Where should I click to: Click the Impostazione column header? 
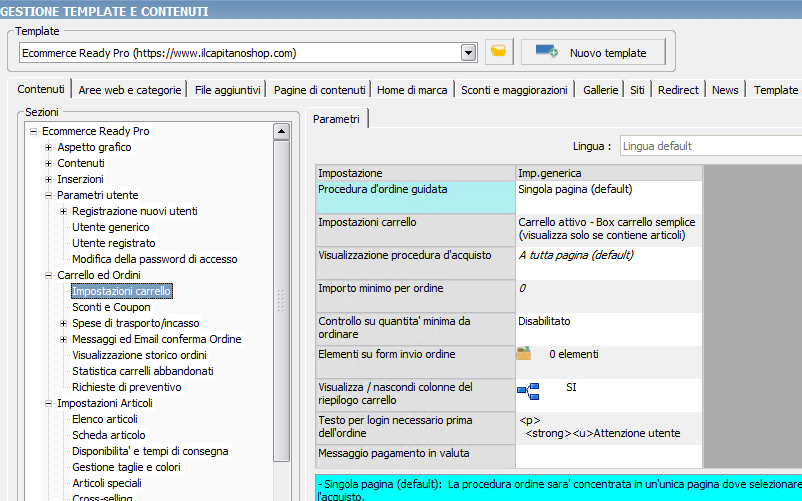point(415,173)
